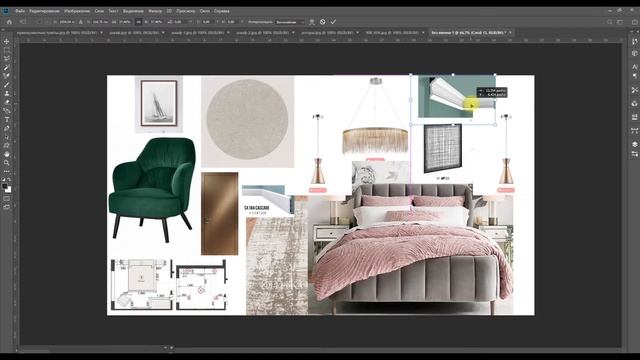Open the Изображение menu
The image size is (640, 360).
77,11
